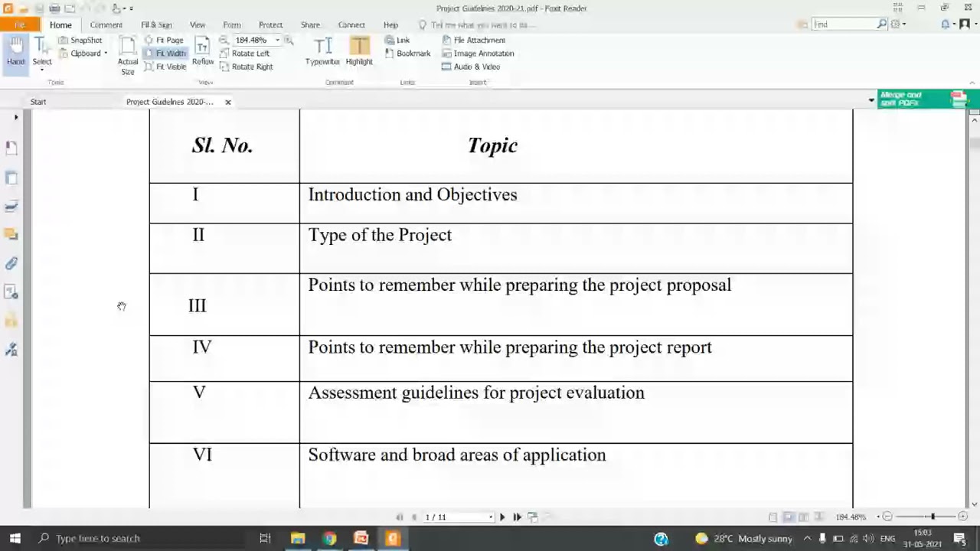Jump to the last page
Image resolution: width=980 pixels, height=551 pixels.
pos(517,517)
